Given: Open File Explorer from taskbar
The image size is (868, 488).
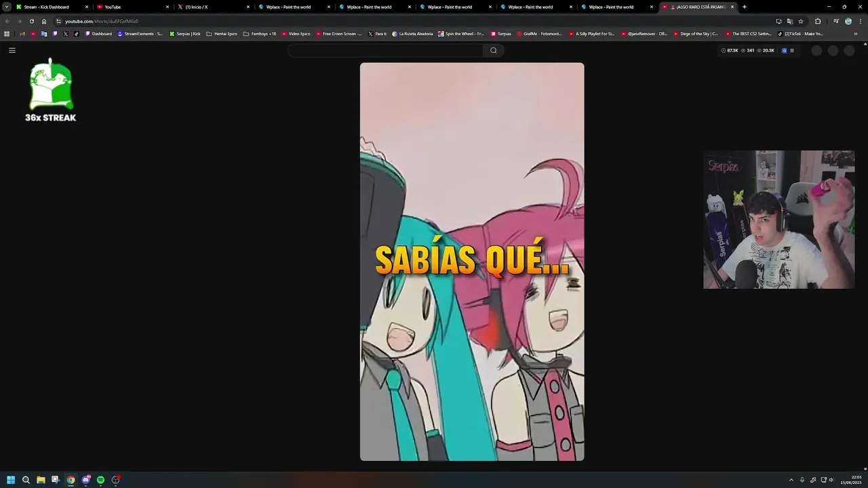Looking at the screenshot, I should [x=41, y=480].
